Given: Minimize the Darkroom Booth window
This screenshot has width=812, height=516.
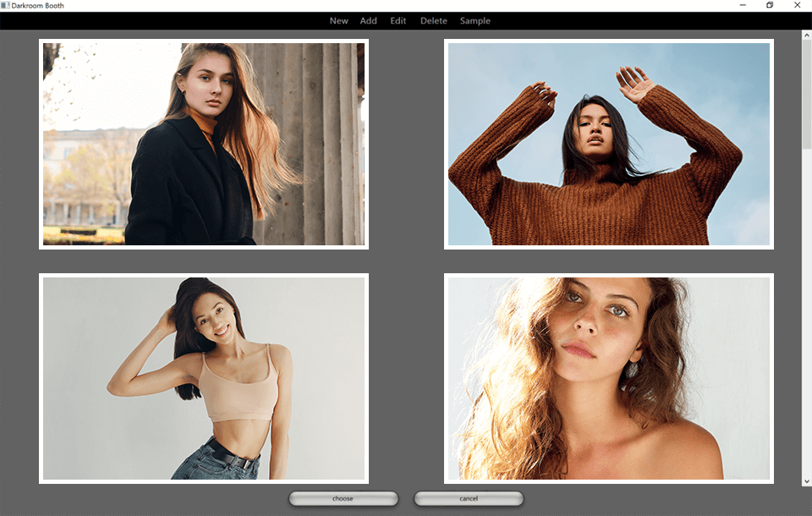Looking at the screenshot, I should (742, 5).
